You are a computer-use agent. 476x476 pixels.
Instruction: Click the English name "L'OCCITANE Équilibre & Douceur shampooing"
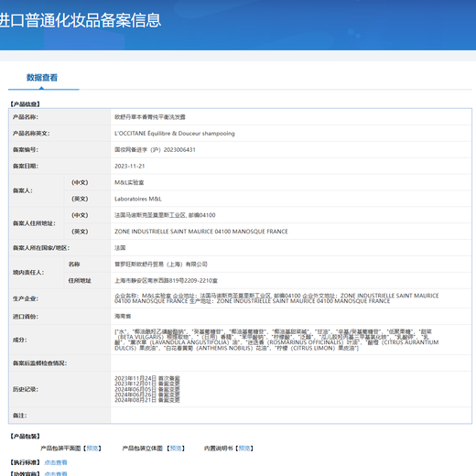(x=175, y=134)
